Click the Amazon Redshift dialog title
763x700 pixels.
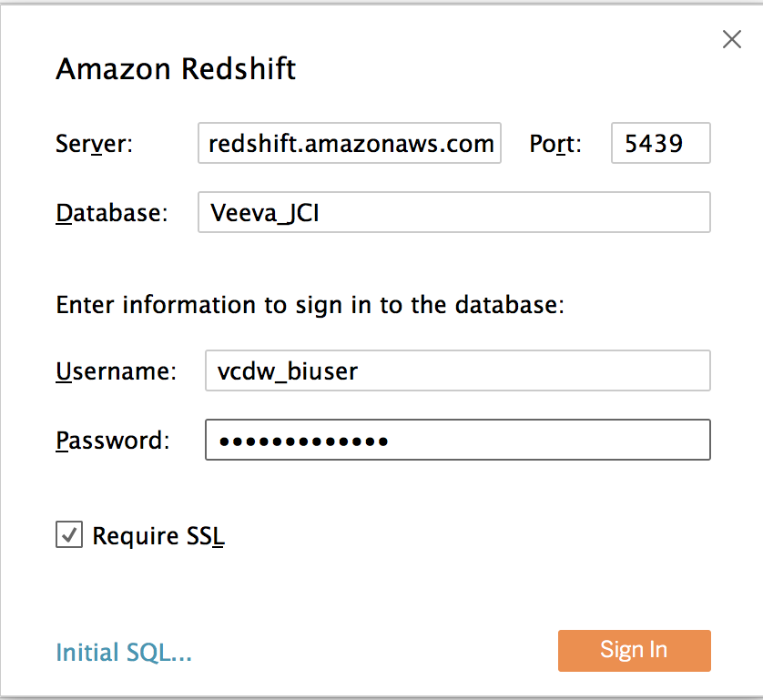[176, 69]
